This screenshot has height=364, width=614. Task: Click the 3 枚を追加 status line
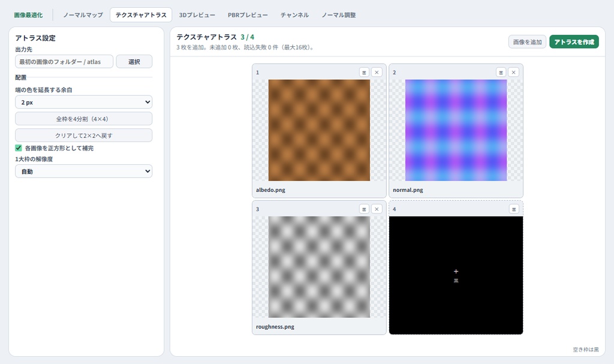tap(245, 47)
